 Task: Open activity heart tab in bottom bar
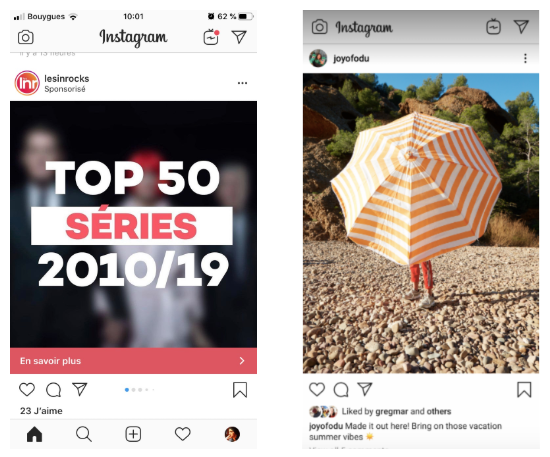click(x=183, y=434)
